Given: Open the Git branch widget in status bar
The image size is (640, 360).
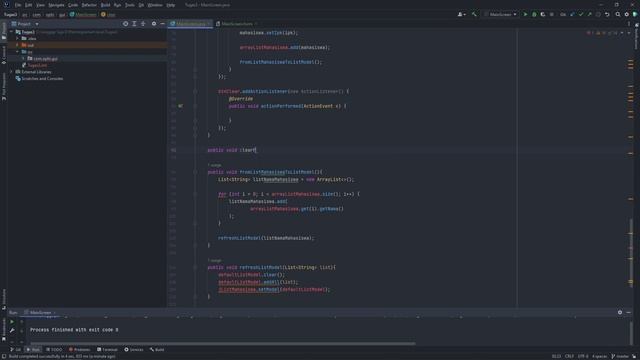Looking at the screenshot, I should click(620, 356).
